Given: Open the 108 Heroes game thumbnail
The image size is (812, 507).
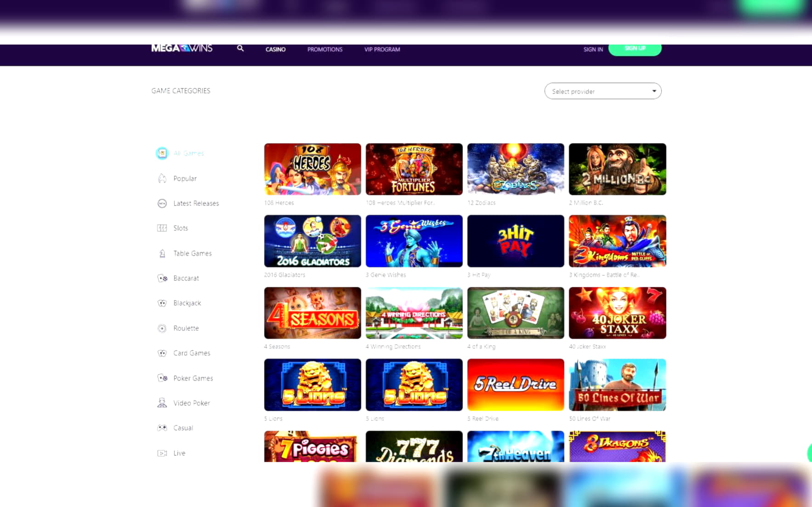Looking at the screenshot, I should click(312, 169).
